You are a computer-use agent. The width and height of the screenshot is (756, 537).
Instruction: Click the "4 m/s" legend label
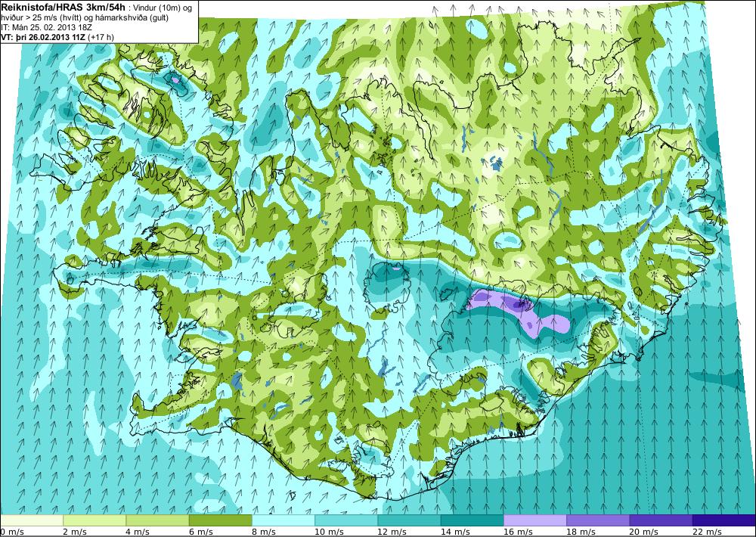coord(138,532)
